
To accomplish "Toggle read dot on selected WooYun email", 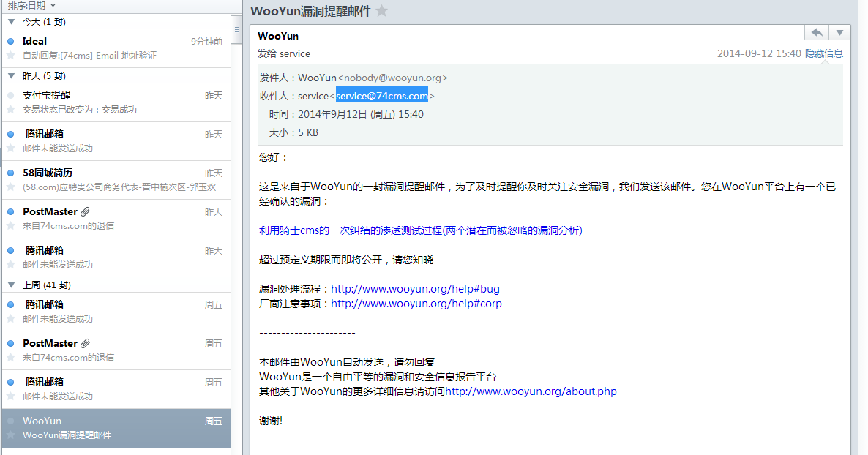I will pos(10,421).
